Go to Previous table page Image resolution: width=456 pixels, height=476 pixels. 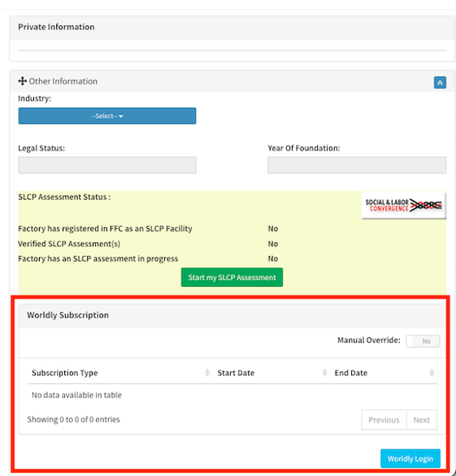coord(384,420)
